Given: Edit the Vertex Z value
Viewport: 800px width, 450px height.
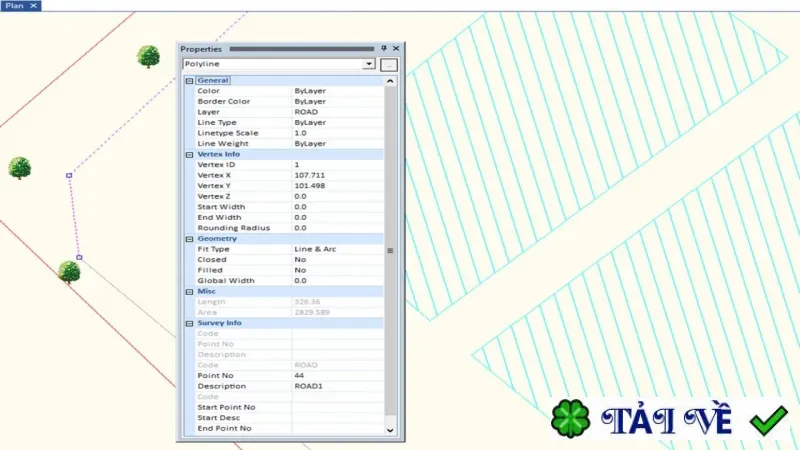Looking at the screenshot, I should coord(338,196).
